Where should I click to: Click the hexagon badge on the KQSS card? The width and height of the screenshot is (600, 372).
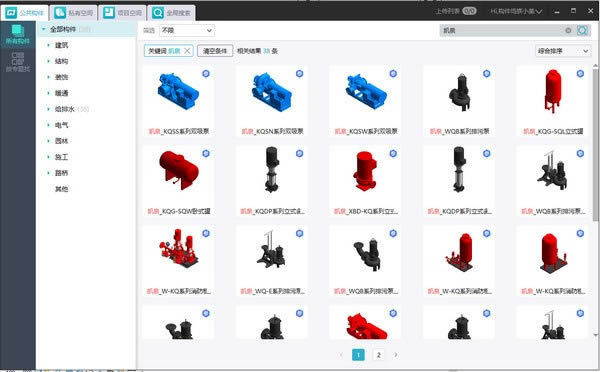(206, 73)
